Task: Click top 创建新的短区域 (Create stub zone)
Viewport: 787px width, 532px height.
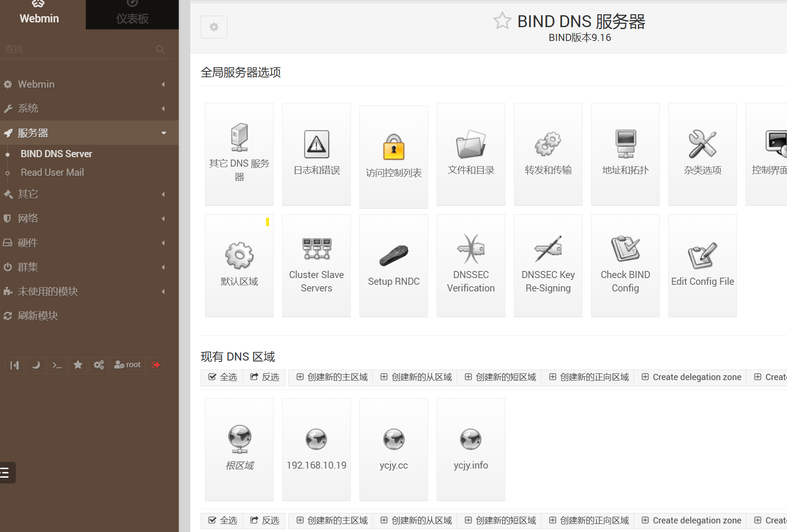Action: tap(500, 377)
